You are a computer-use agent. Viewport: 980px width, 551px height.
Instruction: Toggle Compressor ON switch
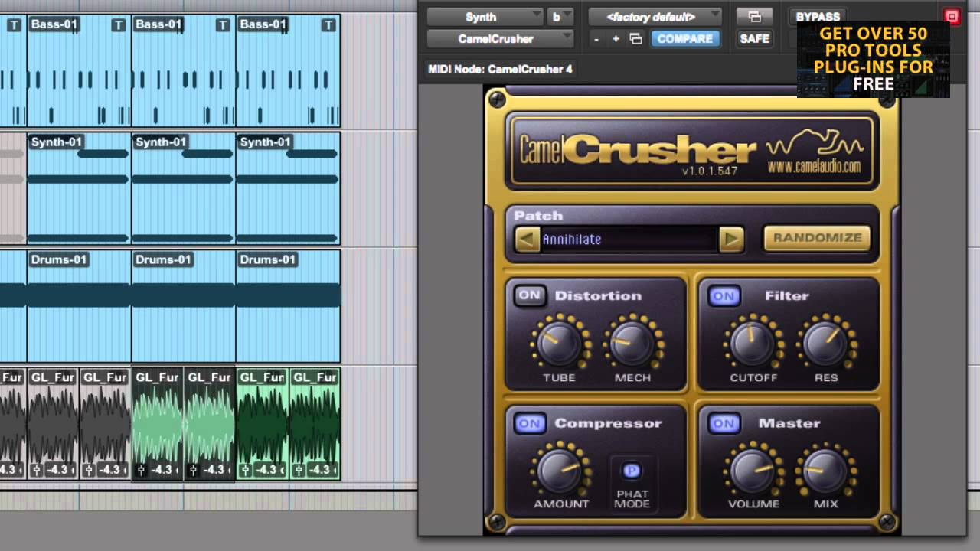tap(529, 423)
